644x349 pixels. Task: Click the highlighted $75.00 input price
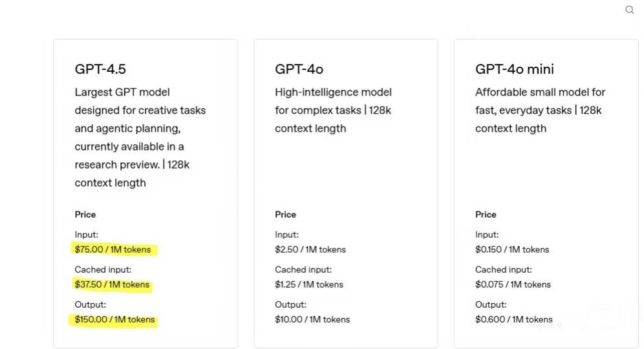[x=113, y=249]
